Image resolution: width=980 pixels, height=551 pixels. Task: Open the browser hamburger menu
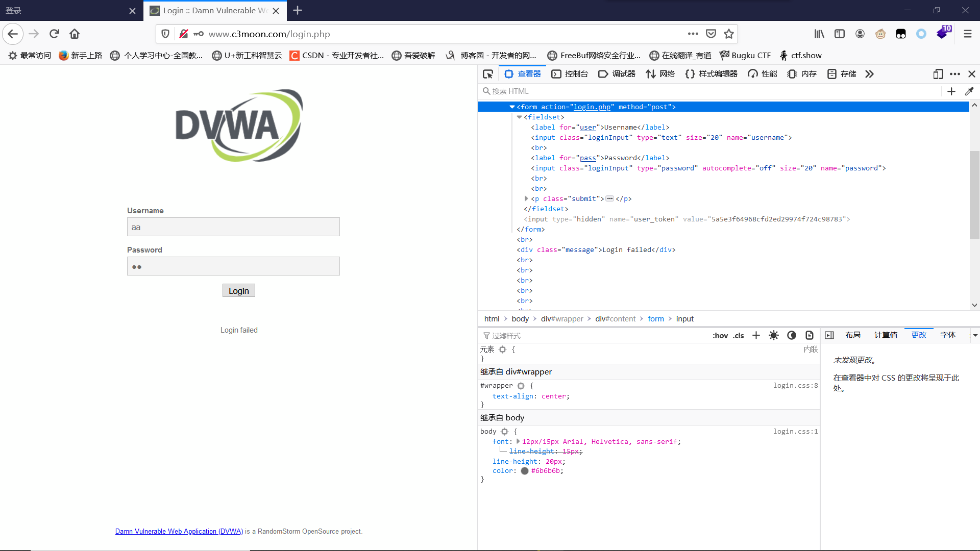point(968,34)
